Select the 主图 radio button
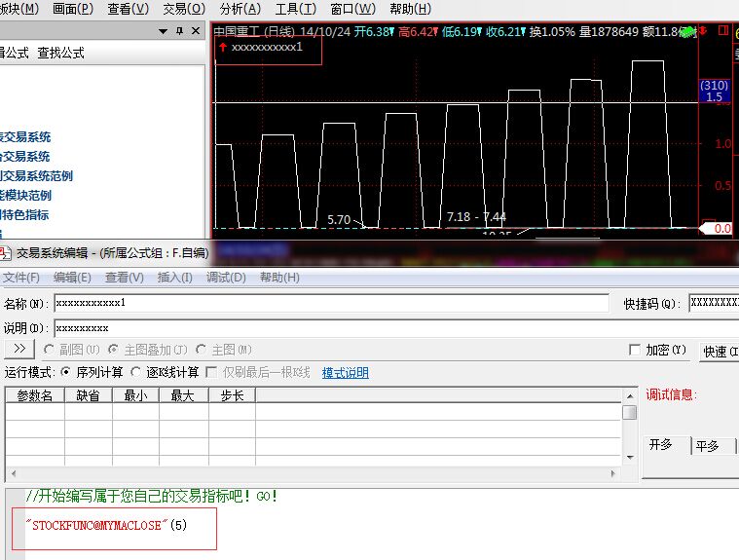739x560 pixels. coord(202,350)
